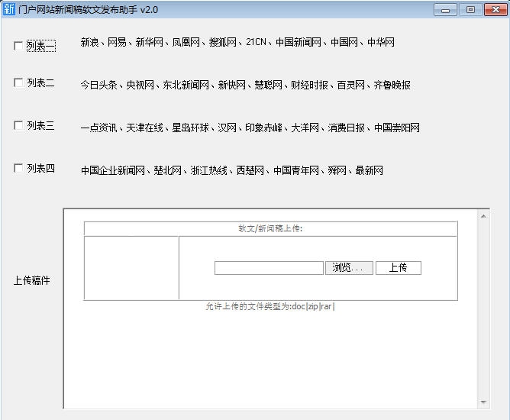The height and width of the screenshot is (420, 510).
Task: Click the 上传稿件 label
Action: [x=31, y=280]
